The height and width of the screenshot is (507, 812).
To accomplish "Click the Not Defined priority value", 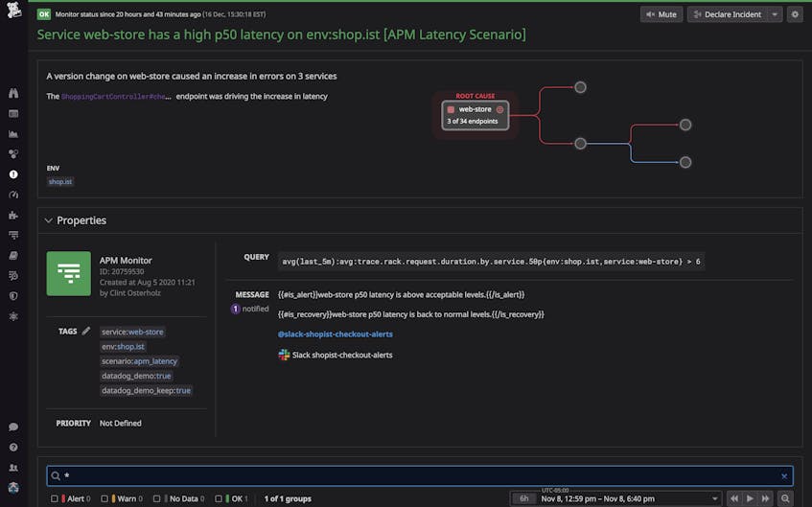I will click(120, 423).
